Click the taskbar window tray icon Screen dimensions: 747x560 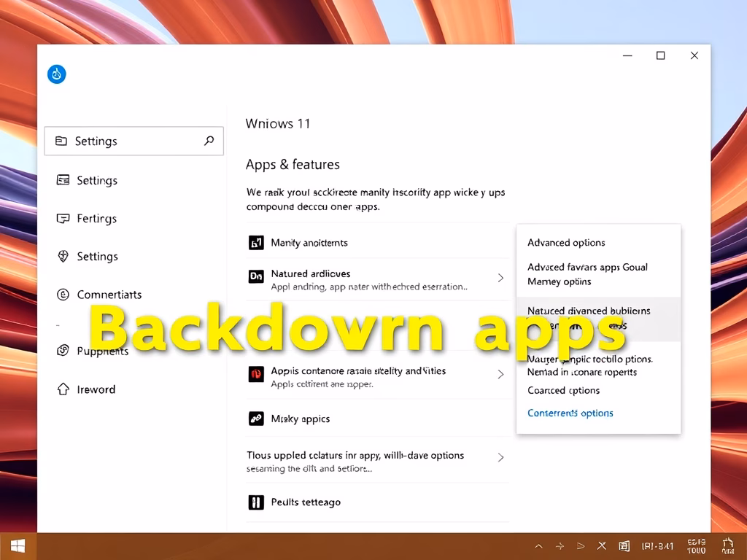point(624,546)
